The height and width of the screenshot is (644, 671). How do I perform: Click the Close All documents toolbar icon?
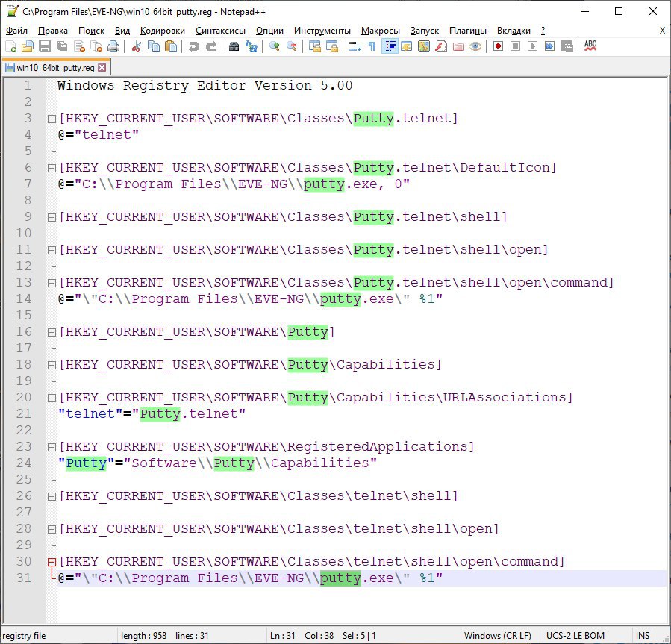[x=97, y=46]
